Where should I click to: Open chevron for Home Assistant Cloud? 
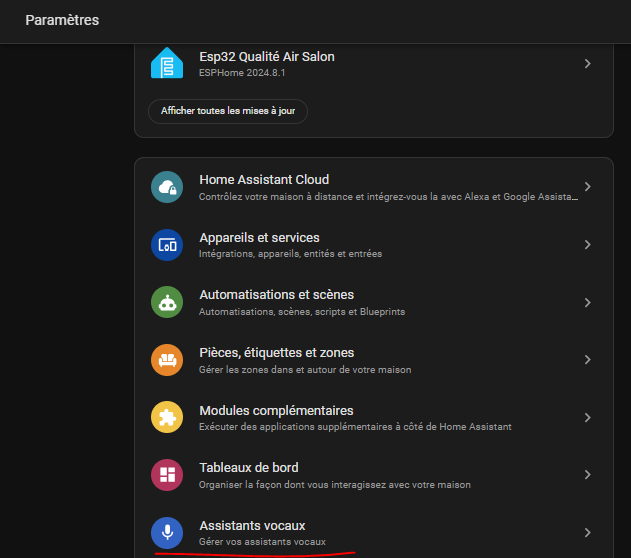588,187
